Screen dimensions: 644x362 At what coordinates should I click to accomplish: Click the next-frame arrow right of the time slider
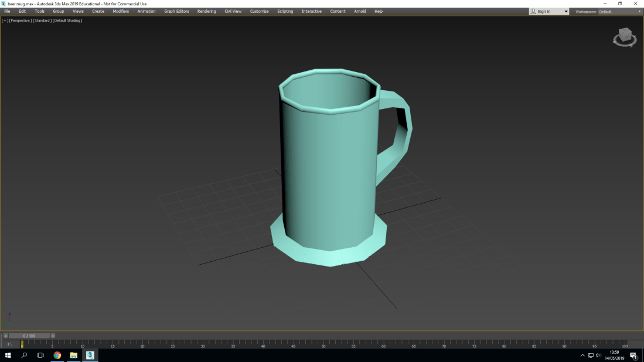pos(53,336)
